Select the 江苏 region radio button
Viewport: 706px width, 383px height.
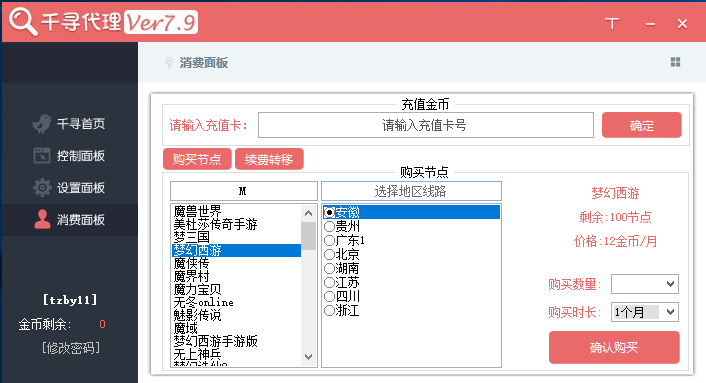click(329, 283)
